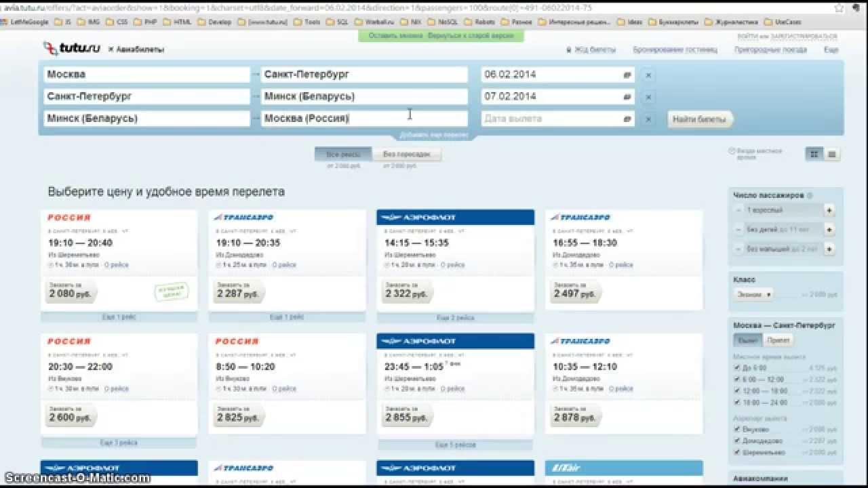Toggle the 12:00 — 18:00 departure checkbox

[x=737, y=391]
